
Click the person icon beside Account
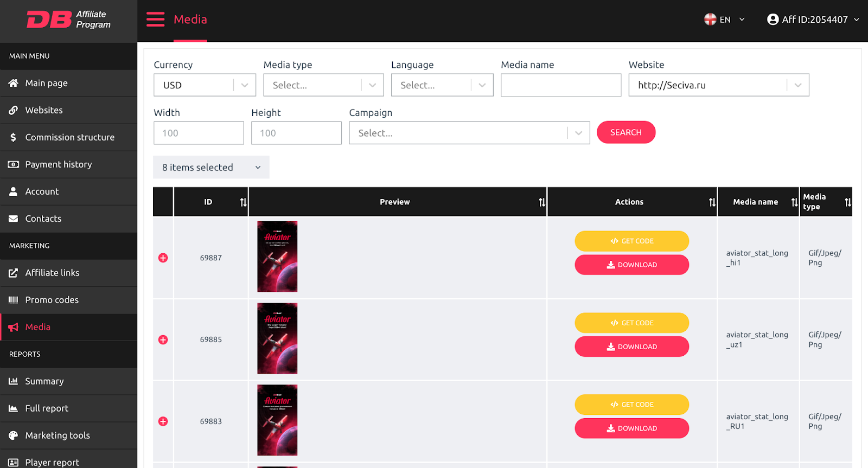click(x=14, y=191)
